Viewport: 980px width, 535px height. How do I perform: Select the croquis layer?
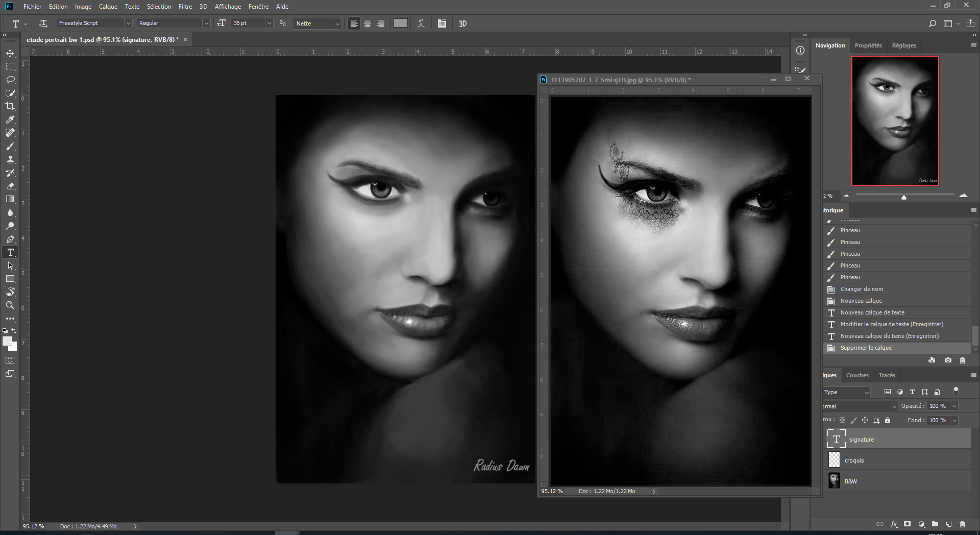point(854,460)
